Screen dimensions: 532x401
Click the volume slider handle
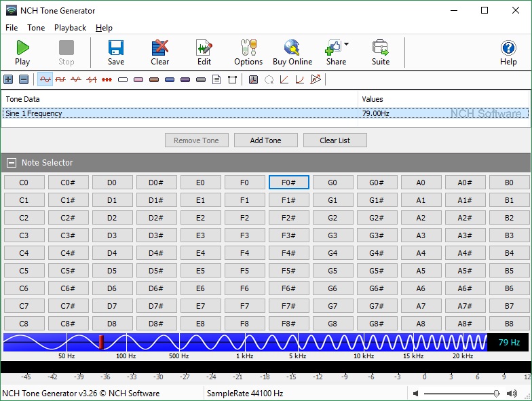click(x=497, y=394)
